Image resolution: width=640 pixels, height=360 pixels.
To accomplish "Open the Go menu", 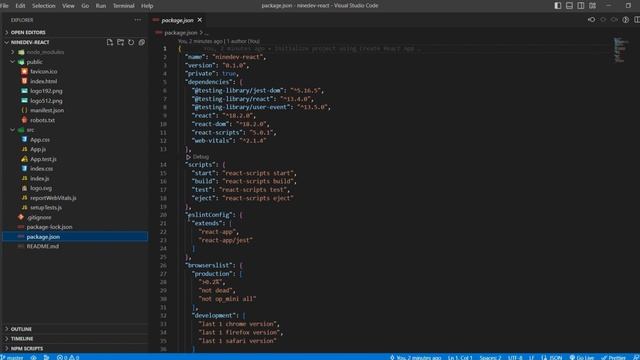I will [85, 6].
